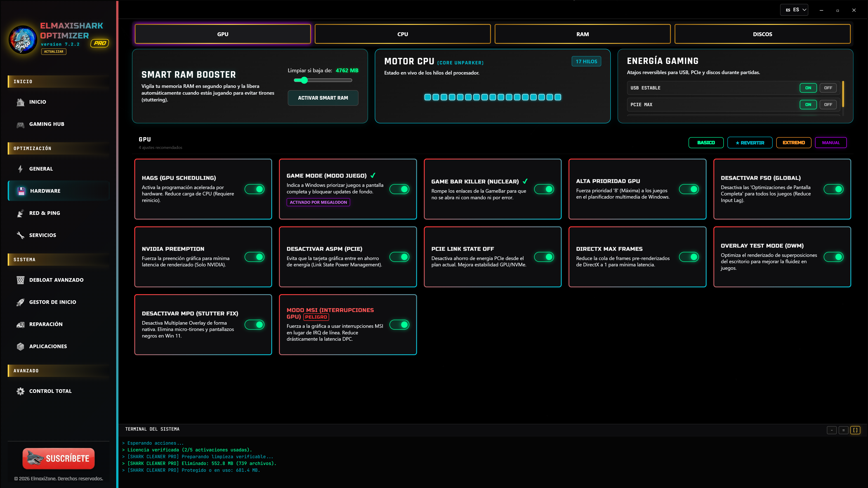Switch to the CPU tab

coord(403,34)
